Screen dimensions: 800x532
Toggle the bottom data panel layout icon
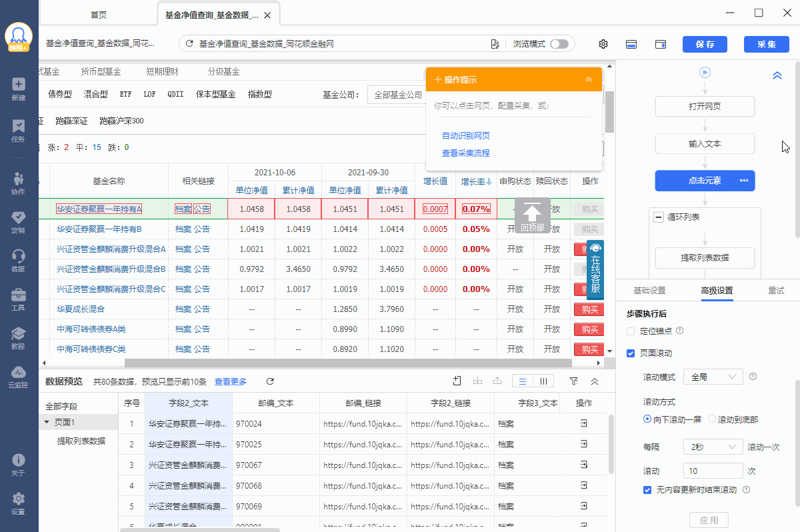631,44
